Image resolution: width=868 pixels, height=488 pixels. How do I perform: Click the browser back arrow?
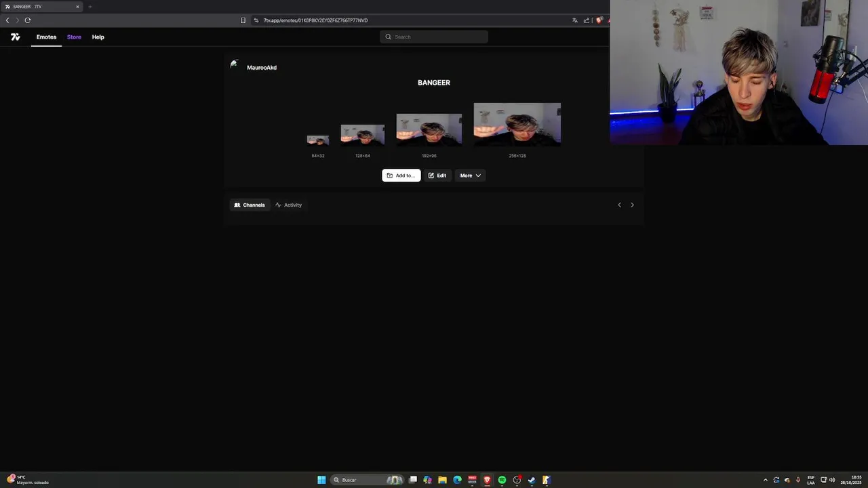7,20
